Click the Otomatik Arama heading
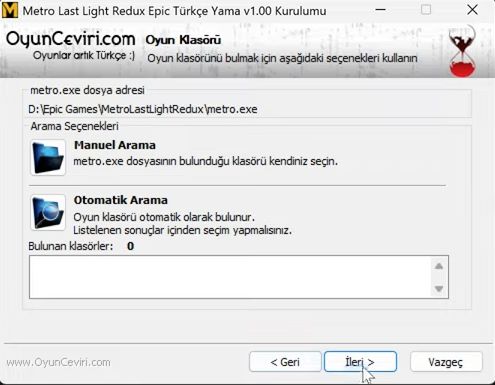This screenshot has height=385, width=495. click(120, 200)
